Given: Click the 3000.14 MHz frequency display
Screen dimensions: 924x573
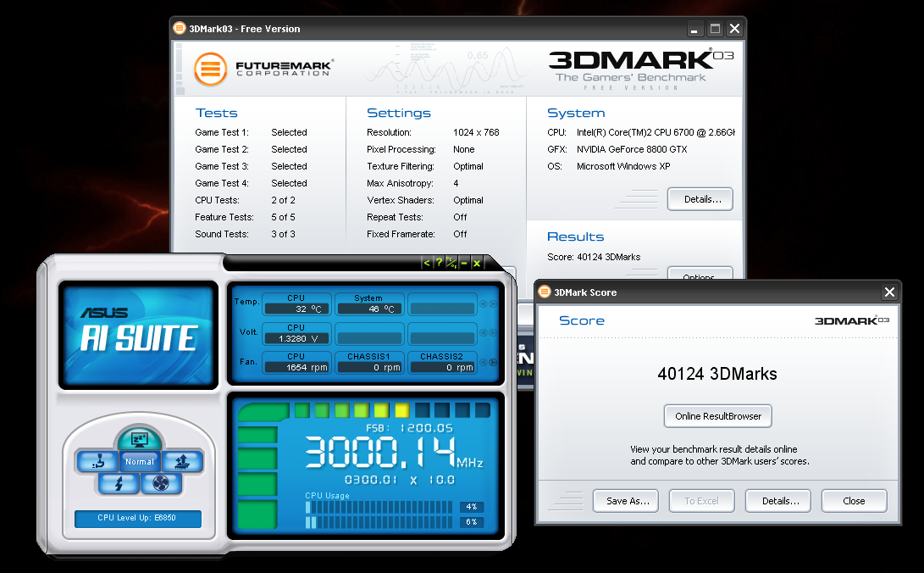Looking at the screenshot, I should [x=394, y=453].
